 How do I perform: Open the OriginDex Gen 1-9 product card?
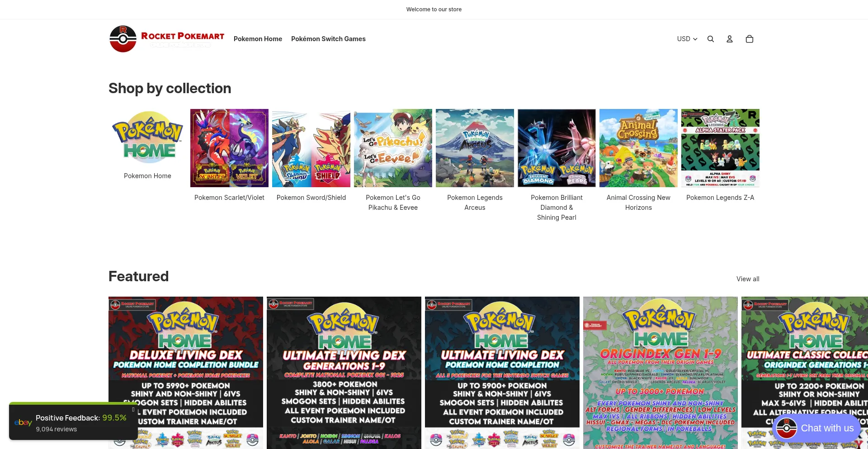(x=660, y=373)
